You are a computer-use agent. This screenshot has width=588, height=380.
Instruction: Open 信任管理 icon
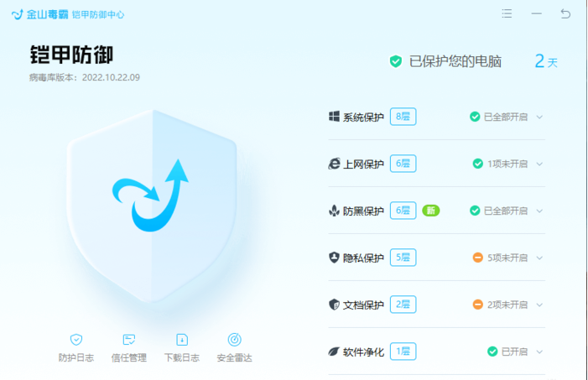(129, 340)
